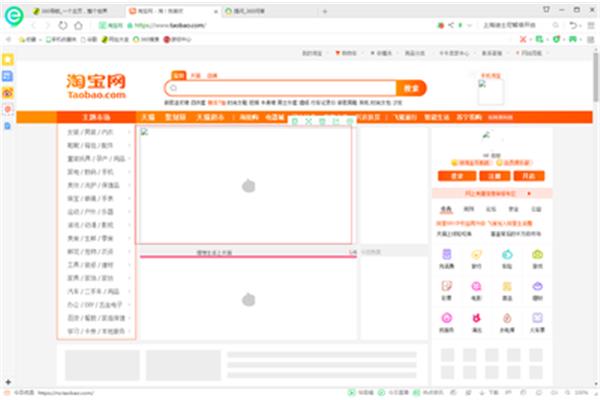Open the Juhuasuan item in orange navigation bar
This screenshot has height=400, width=600.
pos(175,117)
